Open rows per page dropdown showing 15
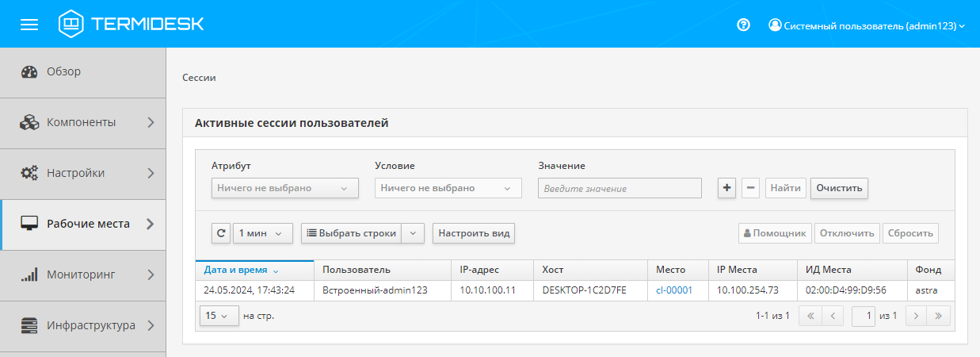The width and height of the screenshot is (980, 357). (219, 316)
